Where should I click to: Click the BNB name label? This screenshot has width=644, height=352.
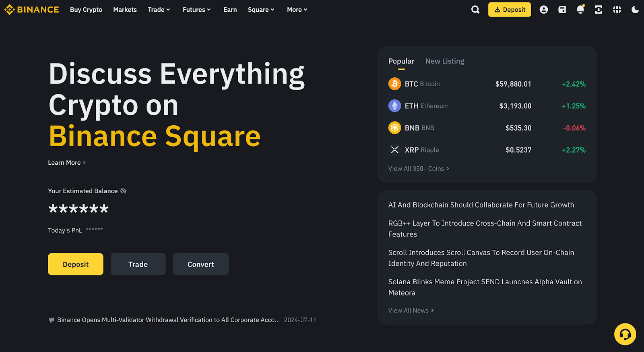point(419,128)
